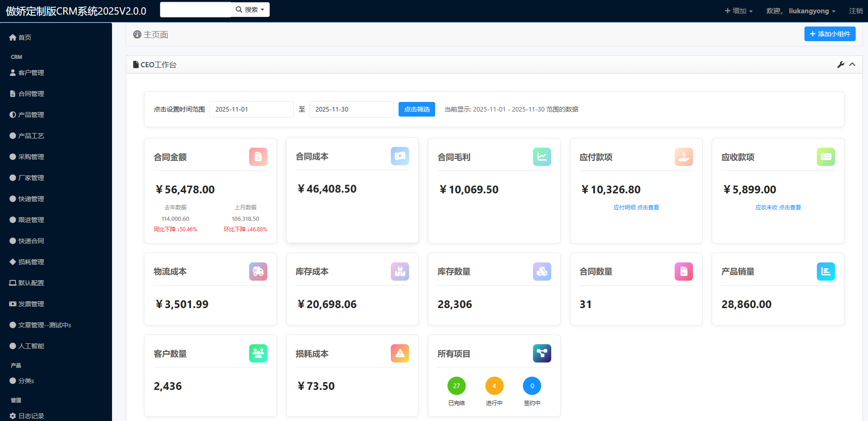Screen dimensions: 868x421
Task: Click the wrench settings icon in CEO工作台
Action: (x=841, y=65)
